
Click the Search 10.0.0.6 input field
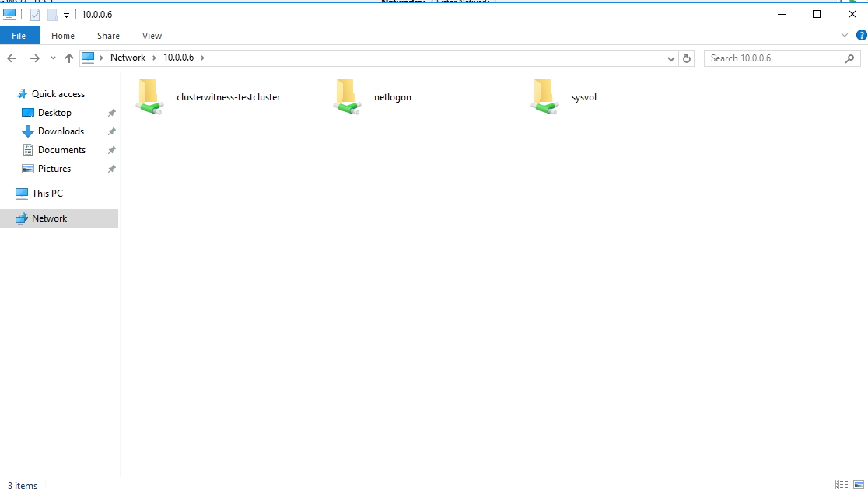click(x=774, y=58)
